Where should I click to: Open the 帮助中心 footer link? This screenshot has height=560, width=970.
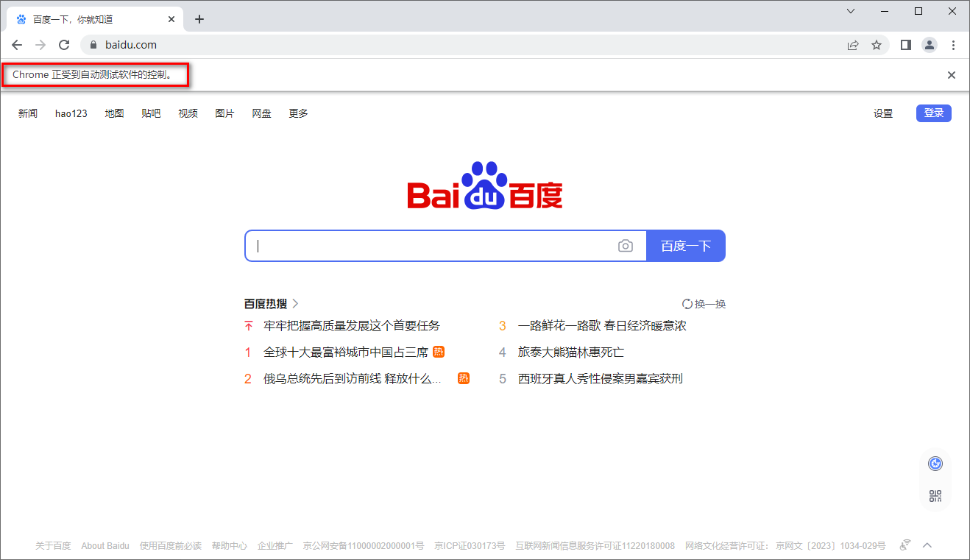pos(230,546)
